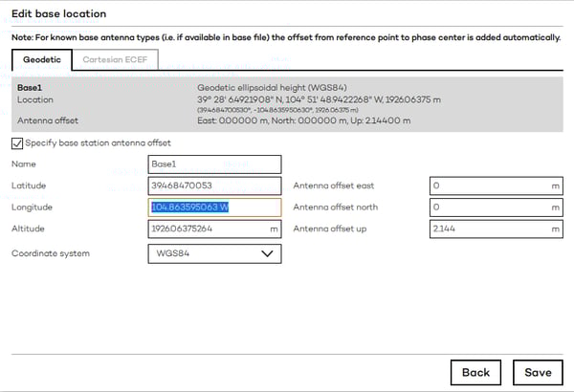Click the Name field containing Base1
Image resolution: width=574 pixels, height=392 pixels.
[214, 164]
